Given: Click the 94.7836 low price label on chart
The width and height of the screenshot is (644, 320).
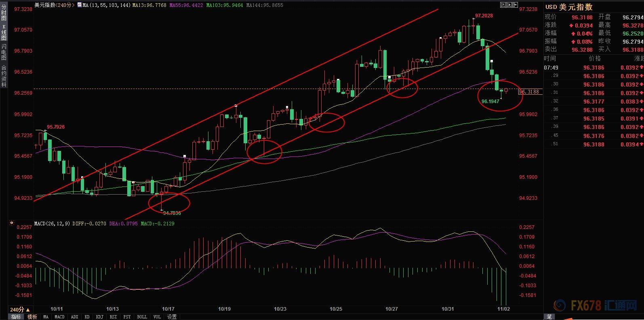Looking at the screenshot, I should (172, 213).
